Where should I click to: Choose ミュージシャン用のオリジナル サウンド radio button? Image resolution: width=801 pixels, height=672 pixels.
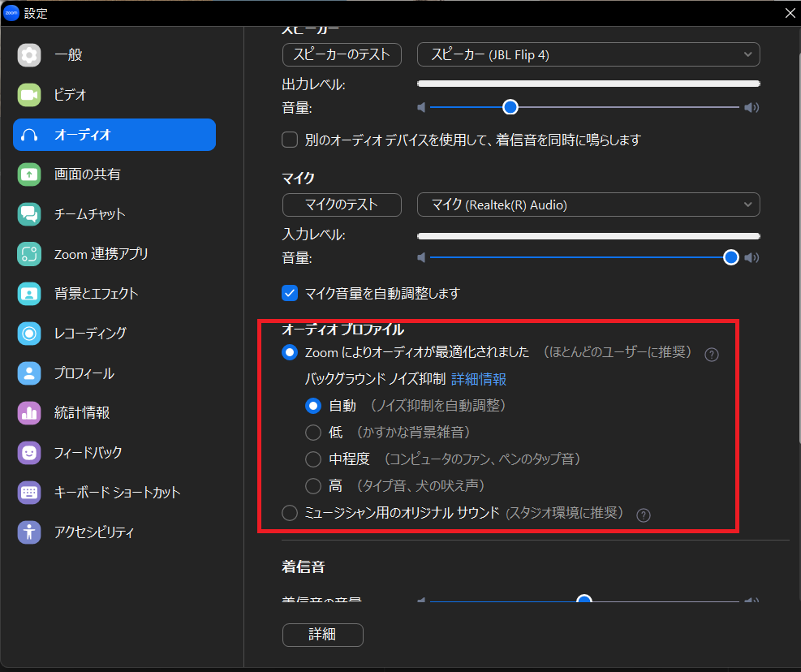click(290, 513)
